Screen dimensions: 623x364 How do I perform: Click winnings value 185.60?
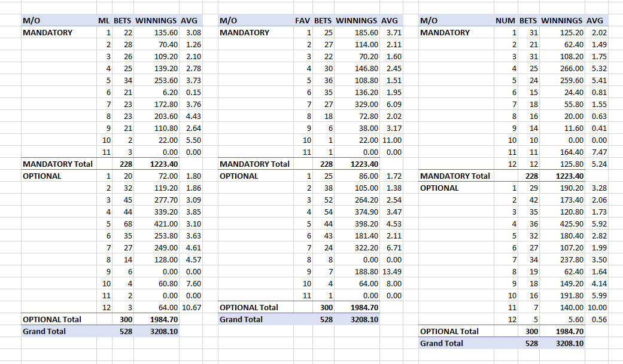point(366,32)
